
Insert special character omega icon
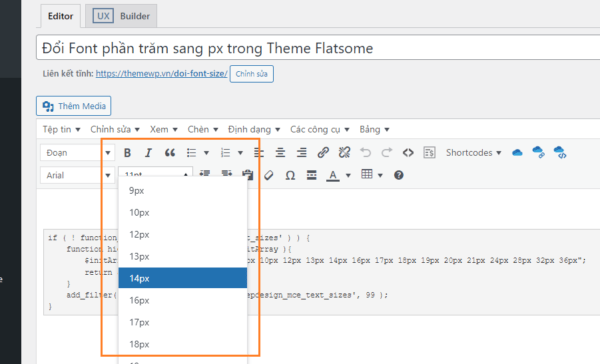[290, 175]
